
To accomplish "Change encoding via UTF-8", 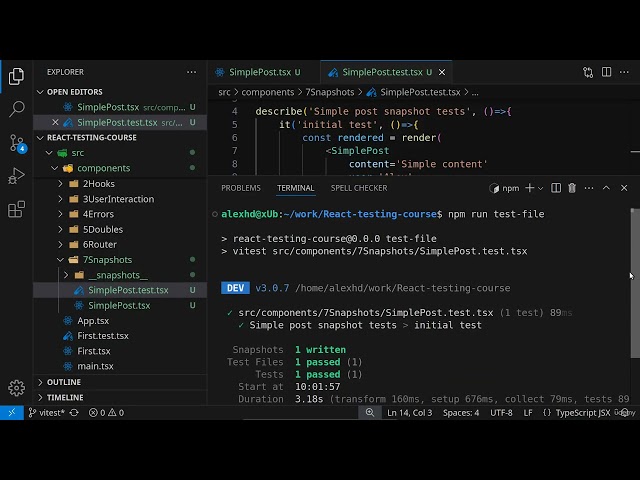I will [501, 413].
